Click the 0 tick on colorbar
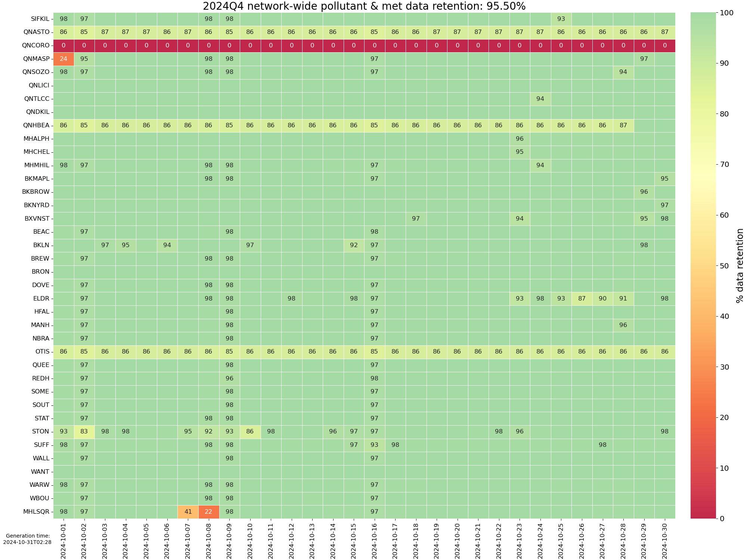 [x=722, y=519]
